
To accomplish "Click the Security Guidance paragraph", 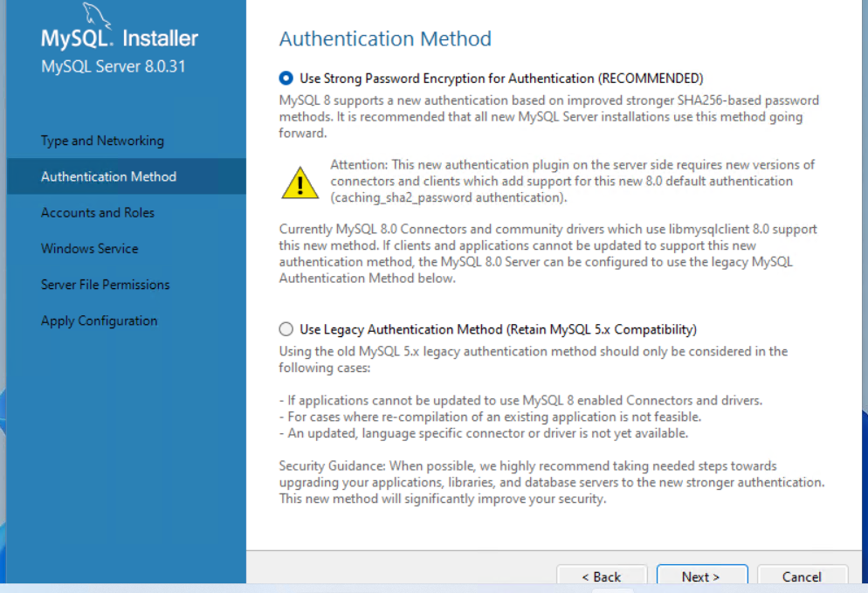I will [551, 482].
